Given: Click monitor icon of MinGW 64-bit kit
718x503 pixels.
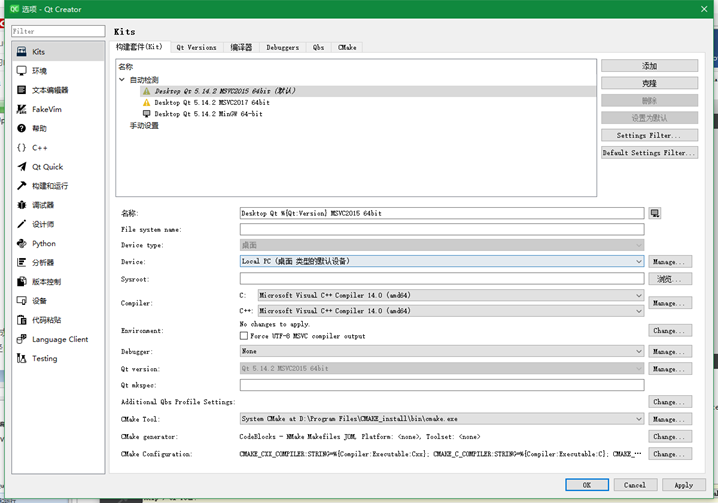Looking at the screenshot, I should pos(146,114).
